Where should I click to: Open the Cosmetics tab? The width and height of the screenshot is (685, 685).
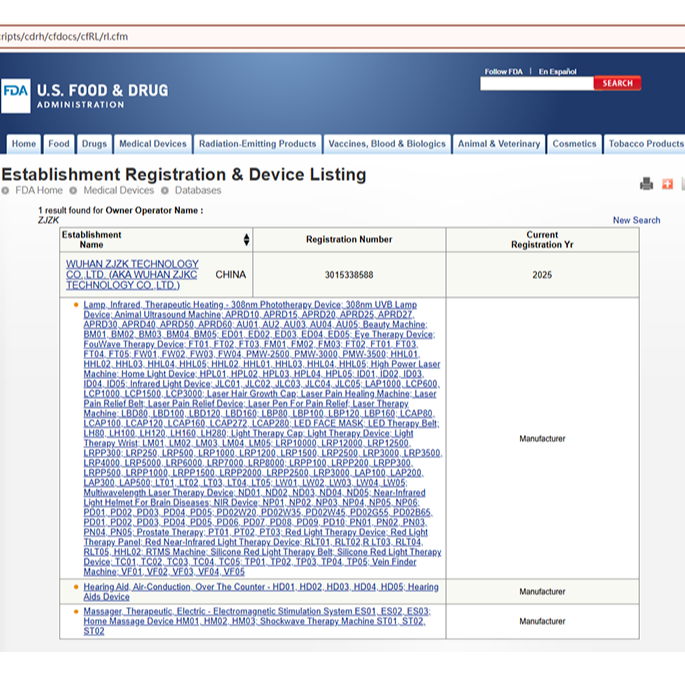(x=574, y=144)
